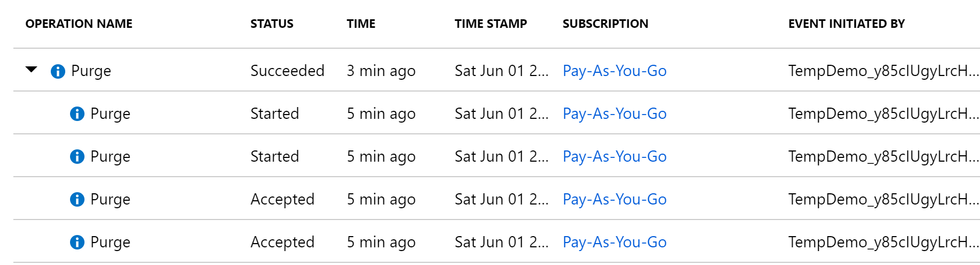Collapse the Purge Succeeded parent row

(x=32, y=70)
